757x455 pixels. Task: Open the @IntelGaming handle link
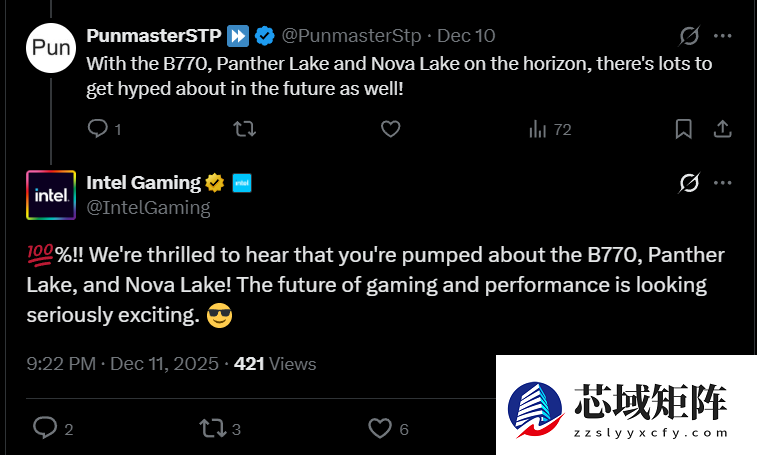tap(149, 207)
